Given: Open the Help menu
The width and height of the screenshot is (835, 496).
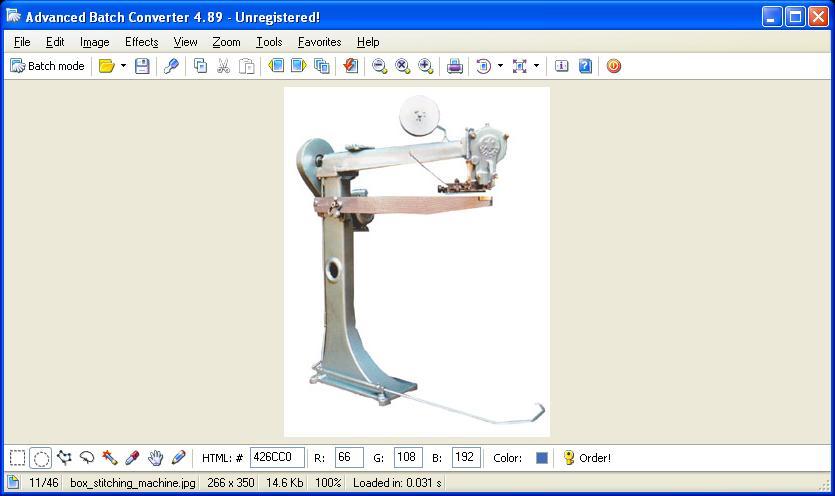Looking at the screenshot, I should click(368, 42).
